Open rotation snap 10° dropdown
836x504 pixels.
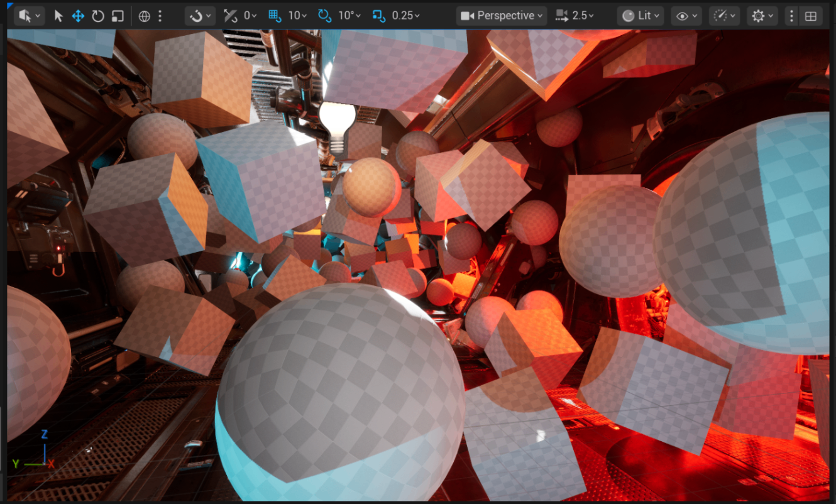349,16
